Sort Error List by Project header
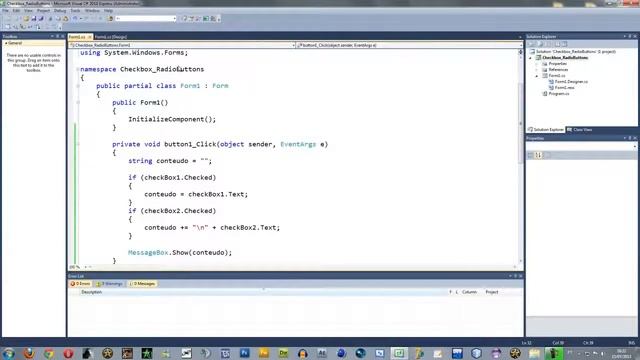Viewport: 640px width, 360px height. [x=492, y=292]
